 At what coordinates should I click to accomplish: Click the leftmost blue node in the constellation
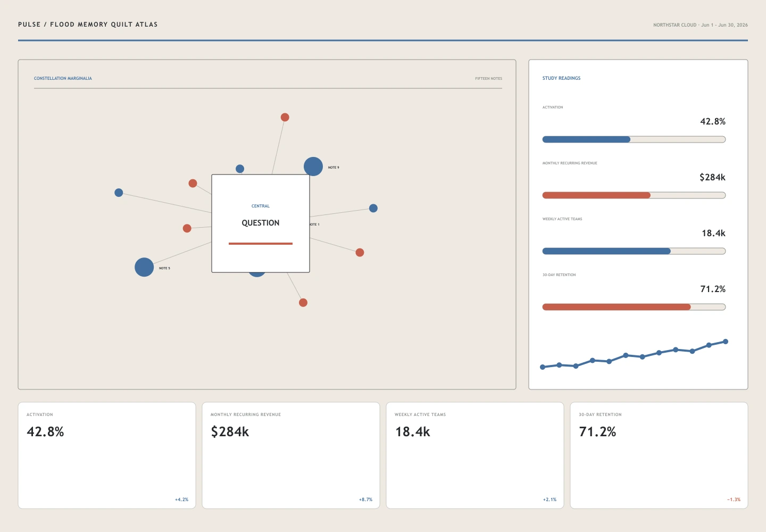(x=119, y=193)
